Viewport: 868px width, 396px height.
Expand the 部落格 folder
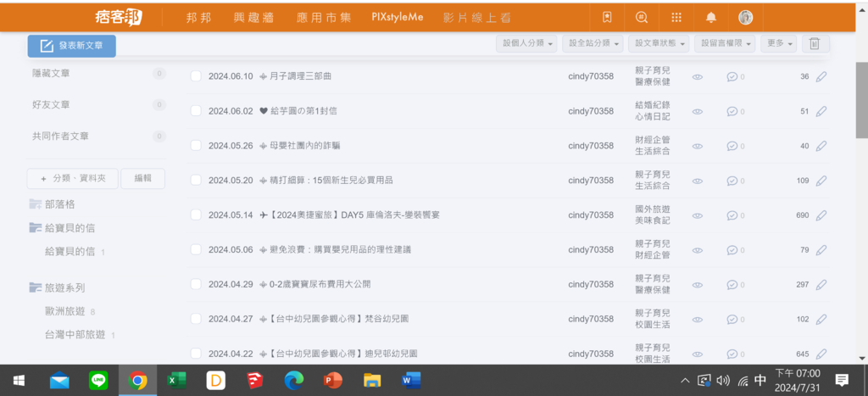pyautogui.click(x=36, y=204)
